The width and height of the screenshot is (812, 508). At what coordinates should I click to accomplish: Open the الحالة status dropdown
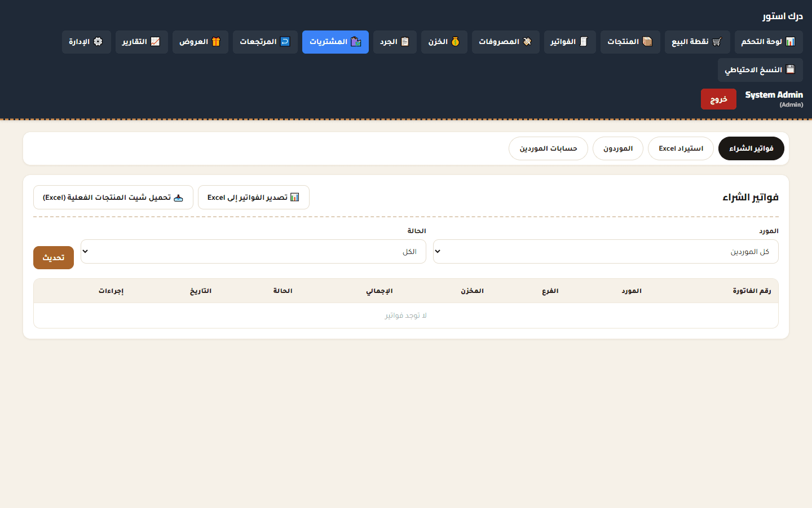click(253, 252)
